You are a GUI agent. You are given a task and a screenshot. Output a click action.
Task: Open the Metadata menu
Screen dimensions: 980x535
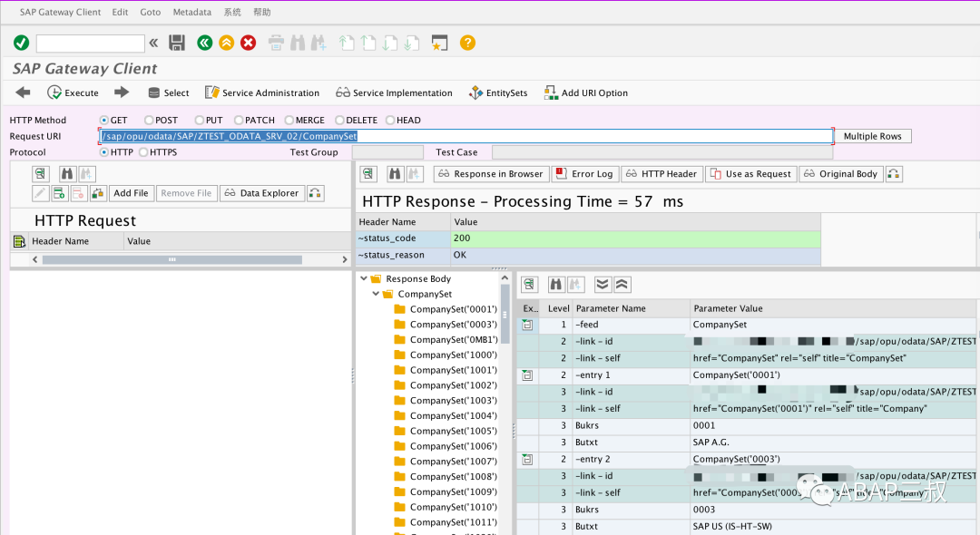click(x=191, y=12)
